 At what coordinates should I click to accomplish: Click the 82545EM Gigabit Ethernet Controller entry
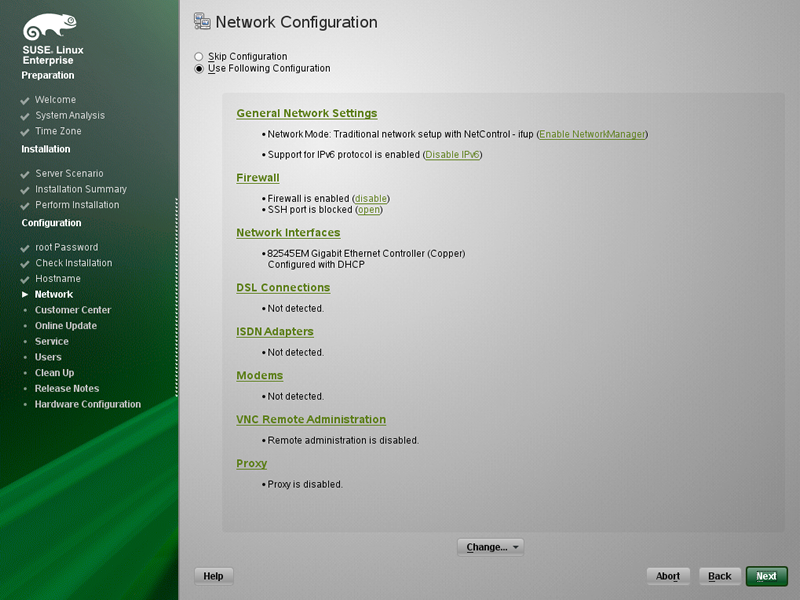366,254
